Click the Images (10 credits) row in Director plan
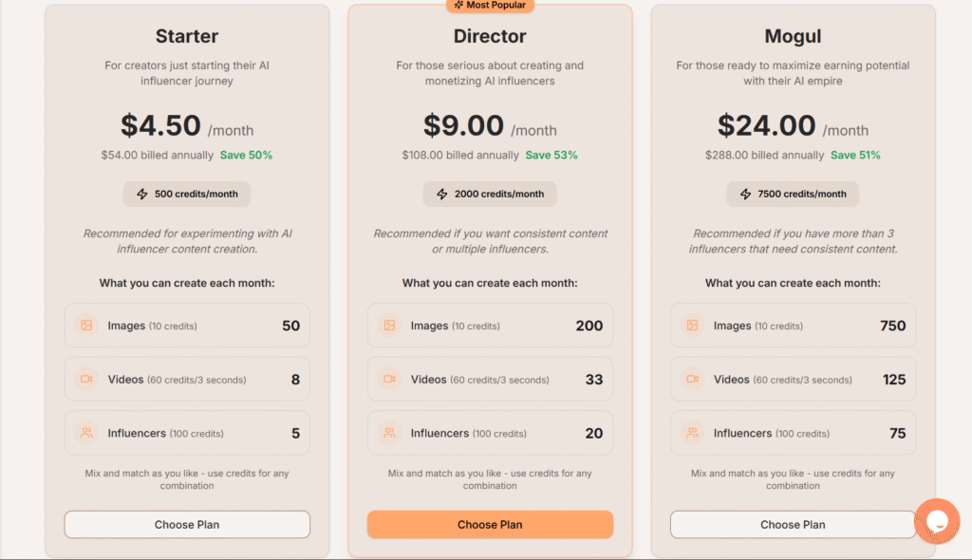The width and height of the screenshot is (972, 560). (490, 325)
